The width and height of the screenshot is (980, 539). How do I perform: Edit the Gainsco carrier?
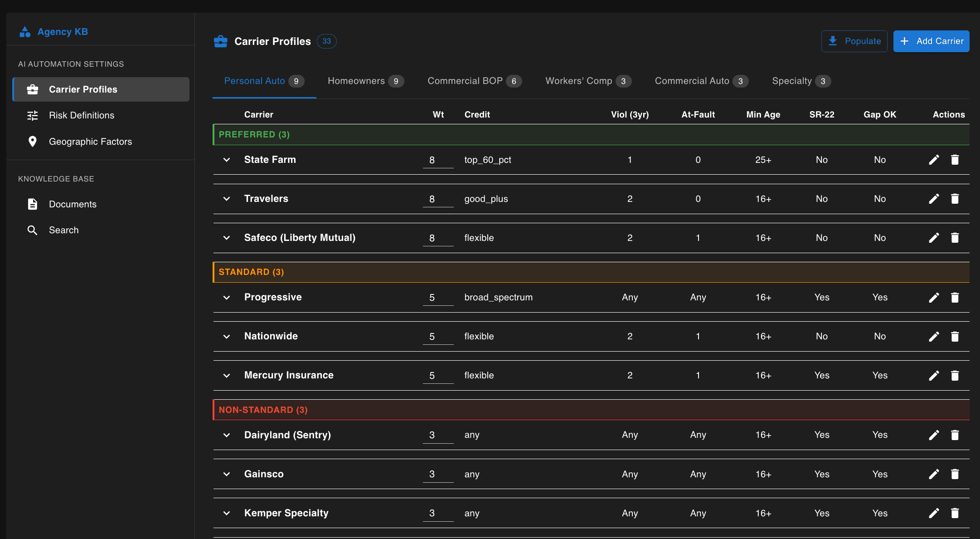pos(934,474)
